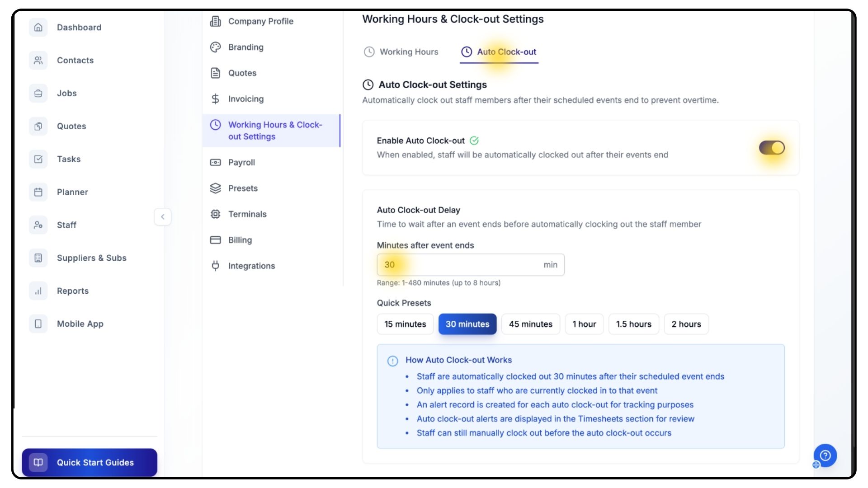Click the Reports bar chart icon
868x488 pixels.
(38, 291)
